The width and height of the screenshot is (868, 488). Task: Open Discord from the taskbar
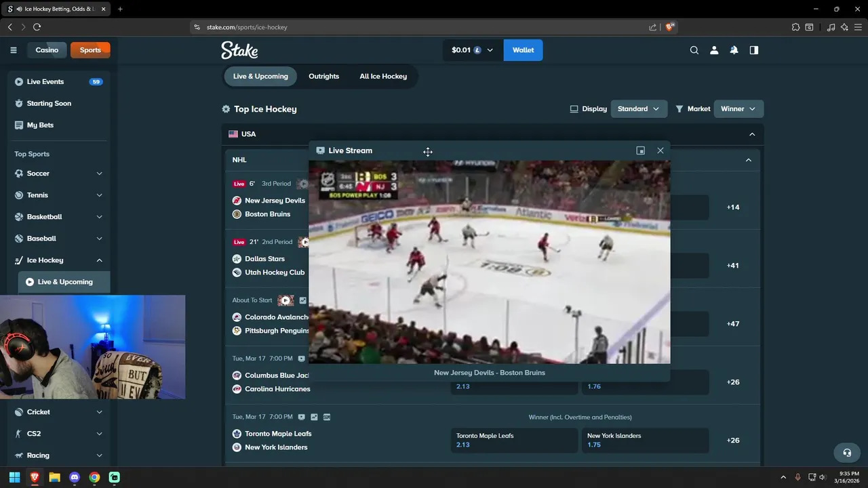pos(75,477)
